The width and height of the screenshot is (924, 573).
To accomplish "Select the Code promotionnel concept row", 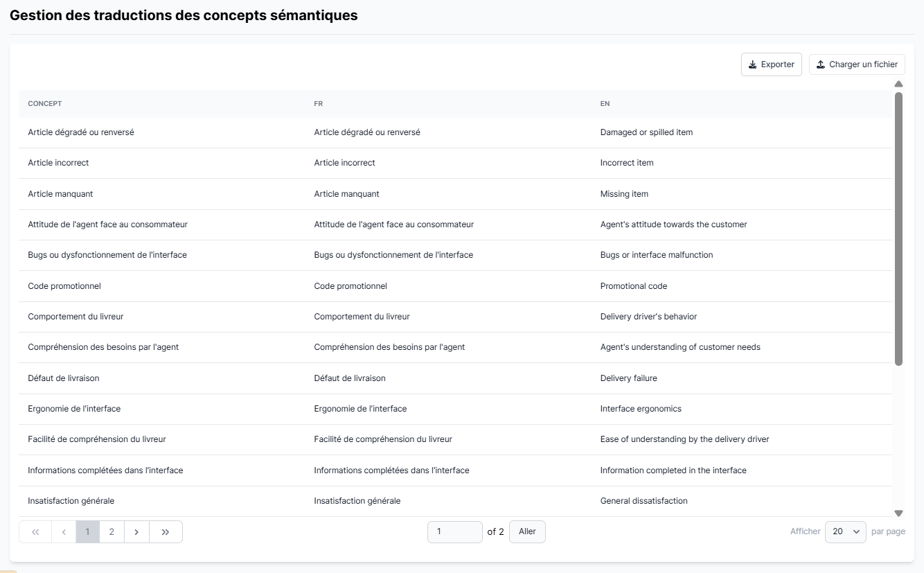I will point(64,286).
